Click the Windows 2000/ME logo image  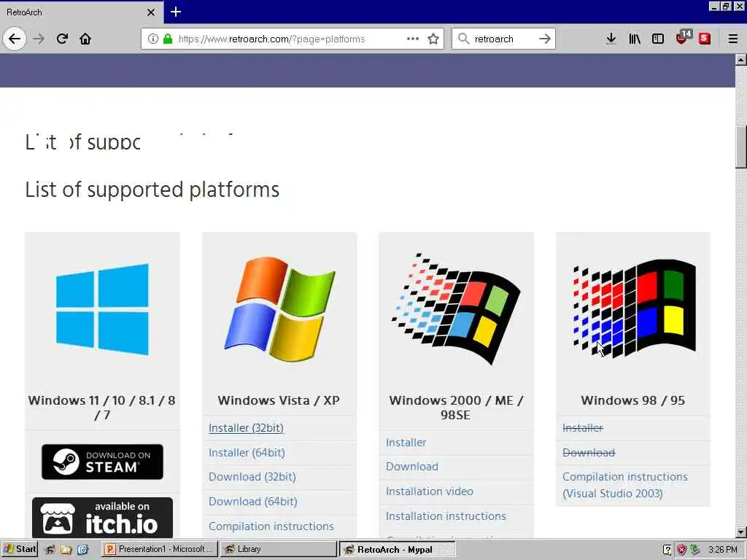click(x=456, y=309)
